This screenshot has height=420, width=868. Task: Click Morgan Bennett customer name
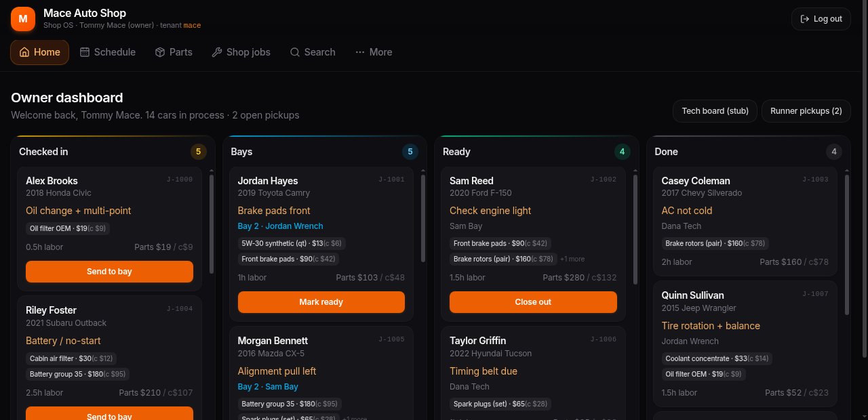[x=273, y=341]
